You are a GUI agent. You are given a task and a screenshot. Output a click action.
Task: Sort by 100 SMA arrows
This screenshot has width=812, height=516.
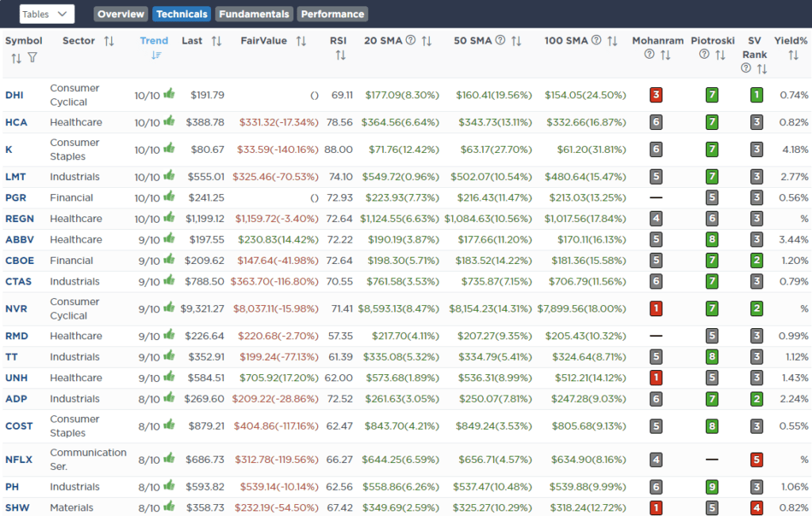(x=612, y=41)
